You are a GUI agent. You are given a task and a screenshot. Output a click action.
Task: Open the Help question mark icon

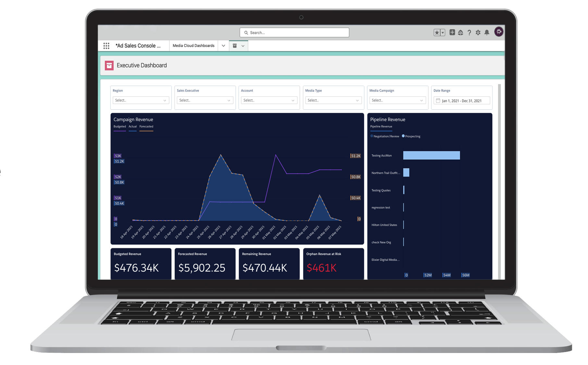point(469,32)
